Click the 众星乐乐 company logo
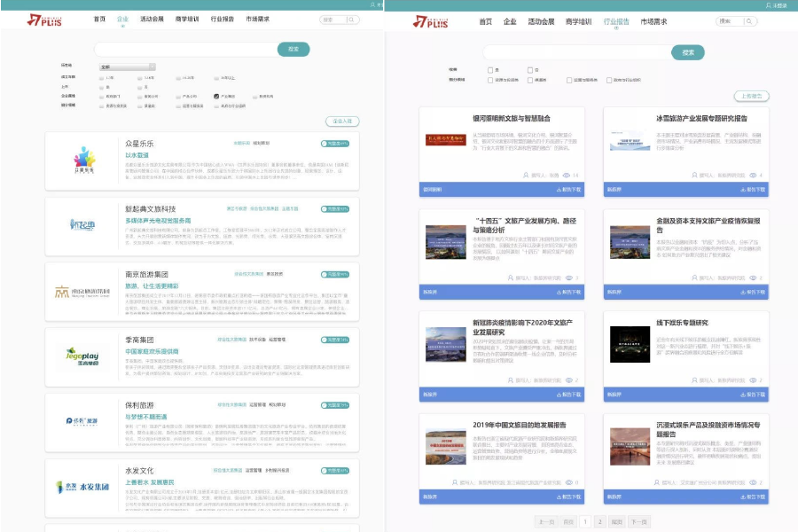Screen dimensions: 798x532 pyautogui.click(x=84, y=160)
